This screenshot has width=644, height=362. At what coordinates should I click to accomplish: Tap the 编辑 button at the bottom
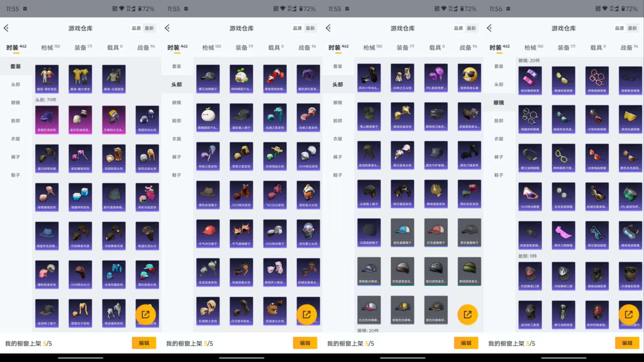[x=144, y=343]
